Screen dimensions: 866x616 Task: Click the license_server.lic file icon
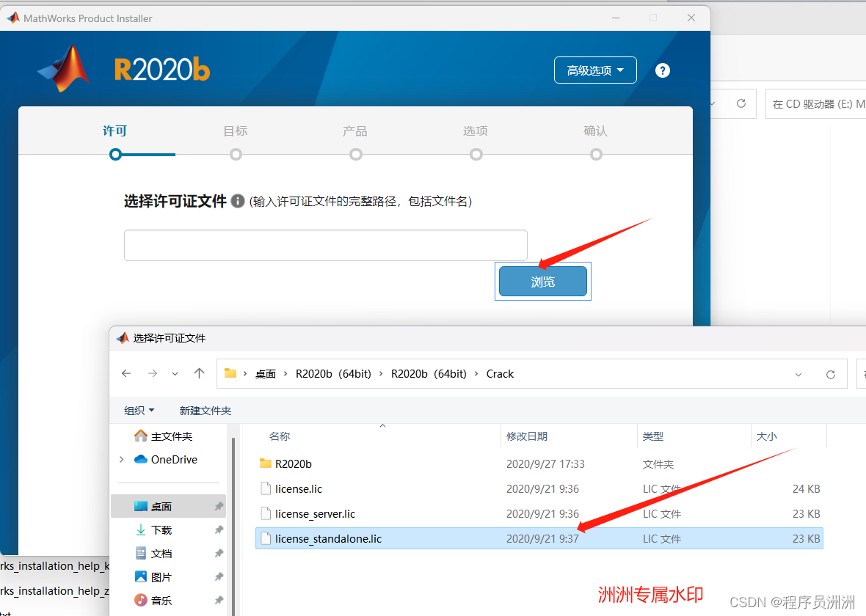tap(266, 513)
